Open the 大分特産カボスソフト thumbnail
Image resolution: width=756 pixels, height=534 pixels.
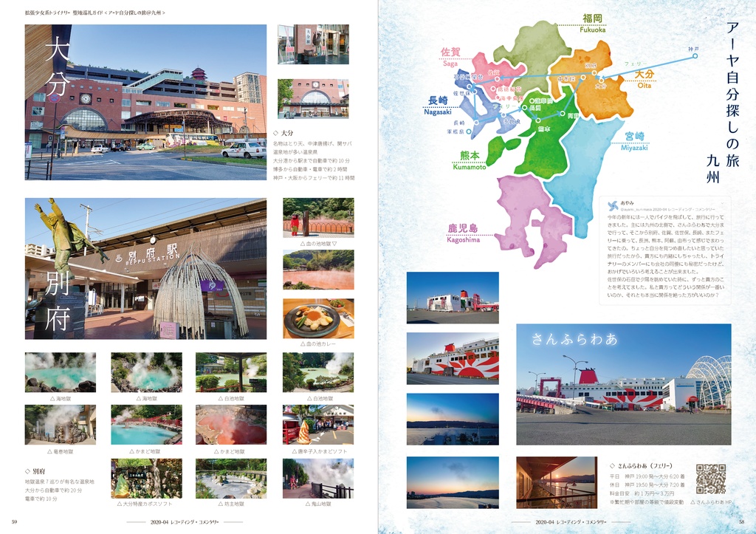147,479
